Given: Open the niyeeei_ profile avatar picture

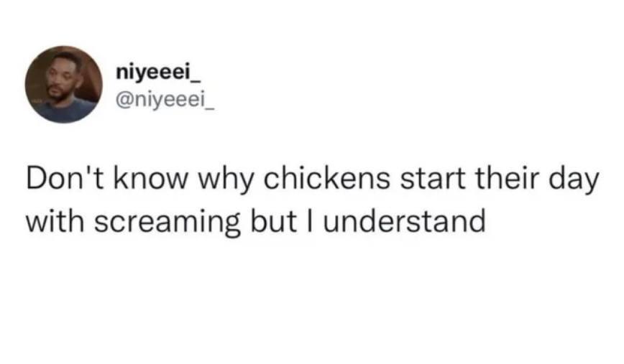Looking at the screenshot, I should (x=64, y=84).
